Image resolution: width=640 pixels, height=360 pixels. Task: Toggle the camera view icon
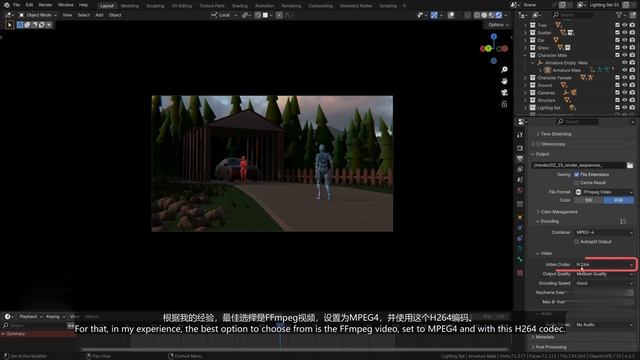[x=504, y=93]
